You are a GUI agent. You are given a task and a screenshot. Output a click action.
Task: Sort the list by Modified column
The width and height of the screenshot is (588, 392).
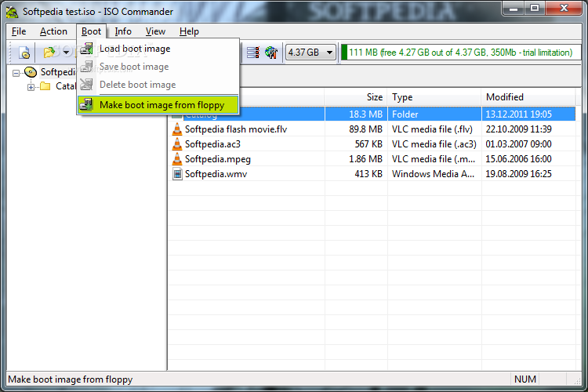[528, 97]
